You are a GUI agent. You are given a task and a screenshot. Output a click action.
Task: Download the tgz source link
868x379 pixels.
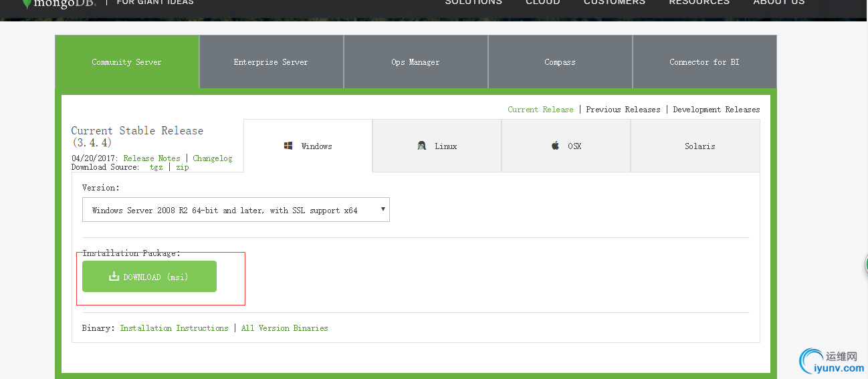click(156, 167)
